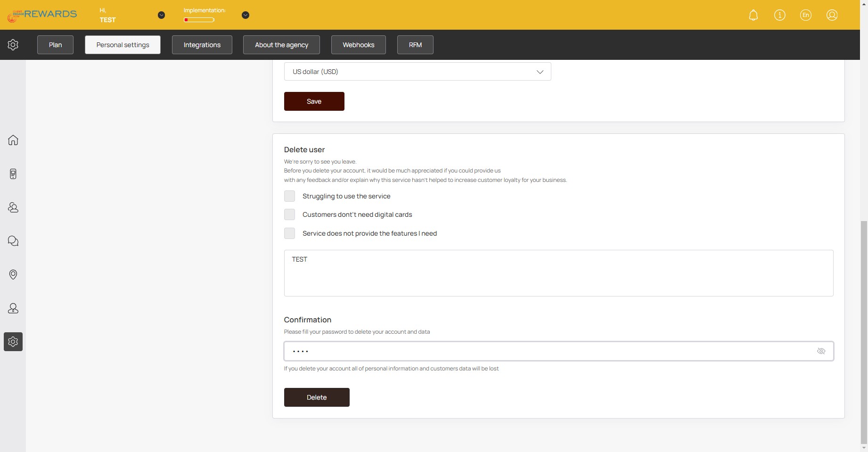The image size is (868, 452).
Task: Click the vertical page scrollbar
Action: (863, 332)
